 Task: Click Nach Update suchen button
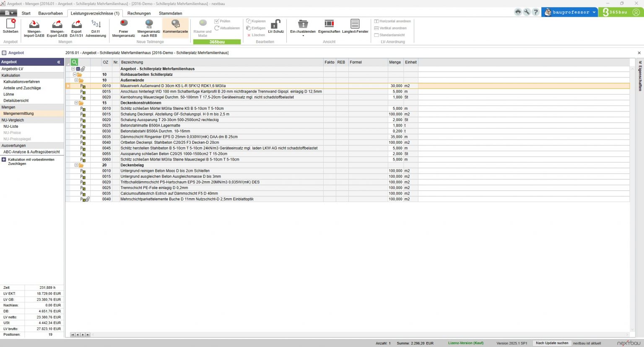pyautogui.click(x=552, y=343)
